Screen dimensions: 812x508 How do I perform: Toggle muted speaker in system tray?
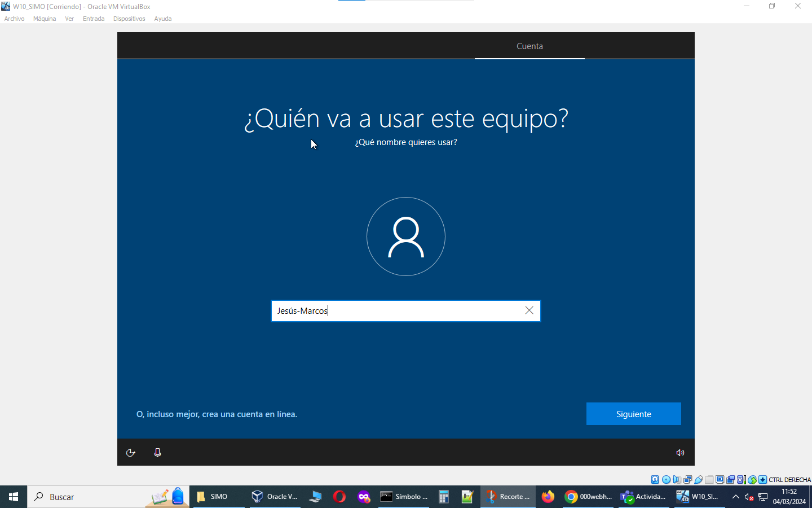coord(749,497)
